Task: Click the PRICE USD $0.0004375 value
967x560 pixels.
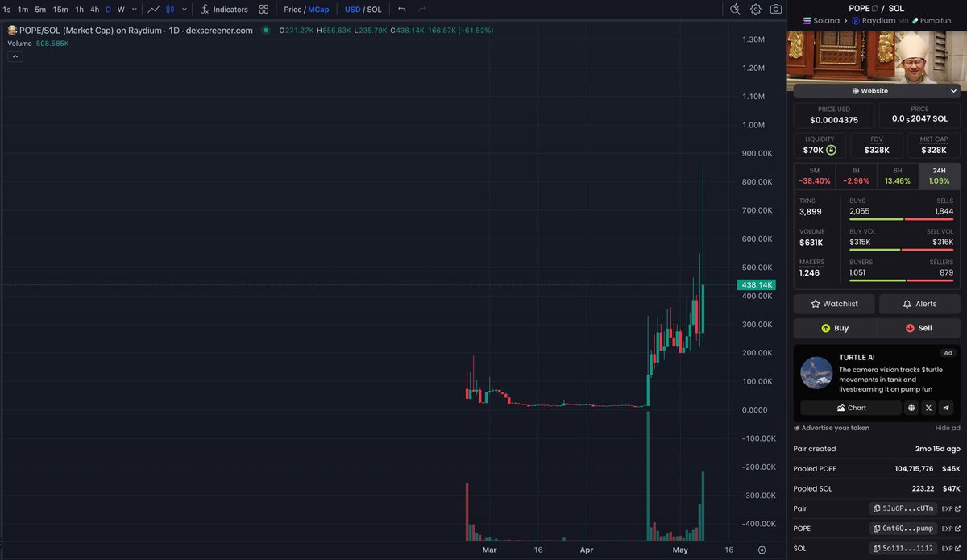Action: (x=834, y=120)
